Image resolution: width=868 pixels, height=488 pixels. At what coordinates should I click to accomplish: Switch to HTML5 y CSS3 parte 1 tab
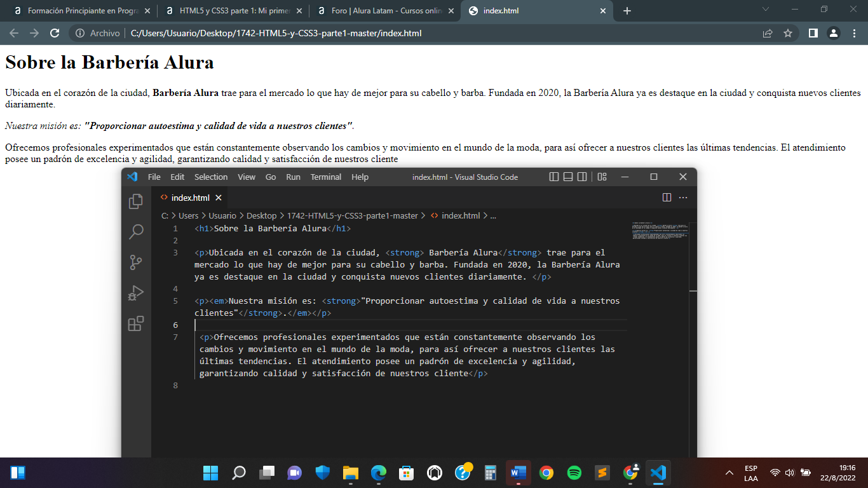[233, 11]
